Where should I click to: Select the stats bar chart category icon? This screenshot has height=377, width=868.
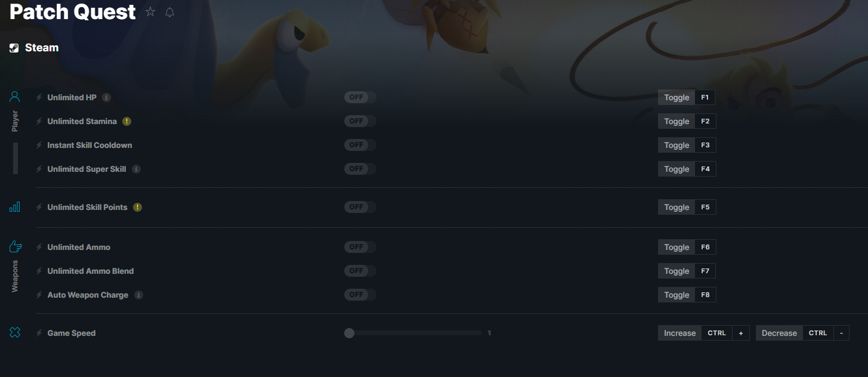pos(15,207)
